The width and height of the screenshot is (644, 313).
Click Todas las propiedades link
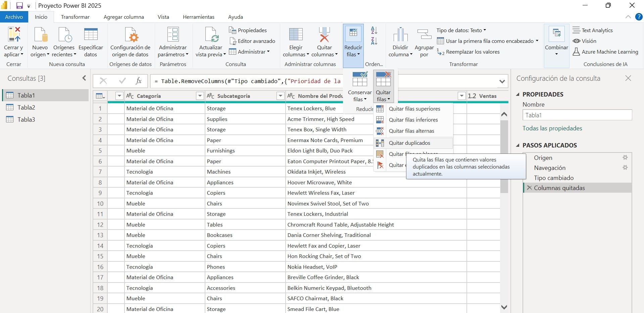pyautogui.click(x=552, y=128)
